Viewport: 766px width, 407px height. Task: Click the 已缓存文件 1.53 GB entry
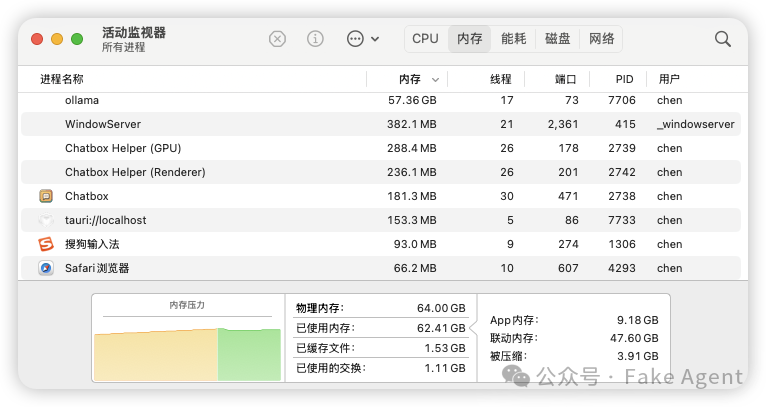[381, 348]
